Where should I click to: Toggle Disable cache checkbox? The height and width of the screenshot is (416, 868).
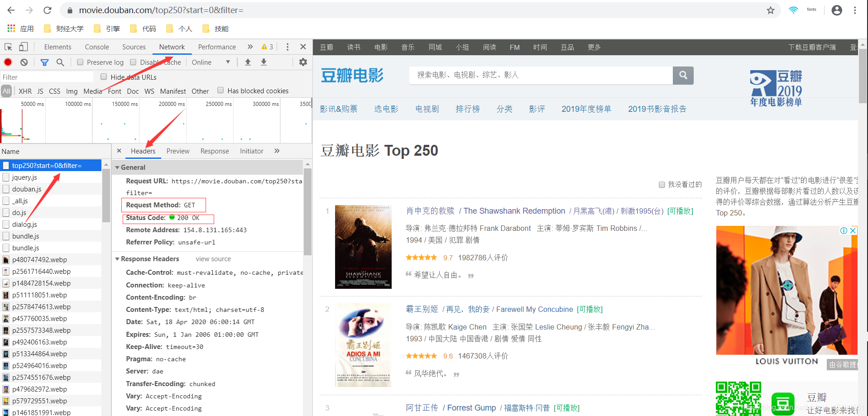click(133, 62)
